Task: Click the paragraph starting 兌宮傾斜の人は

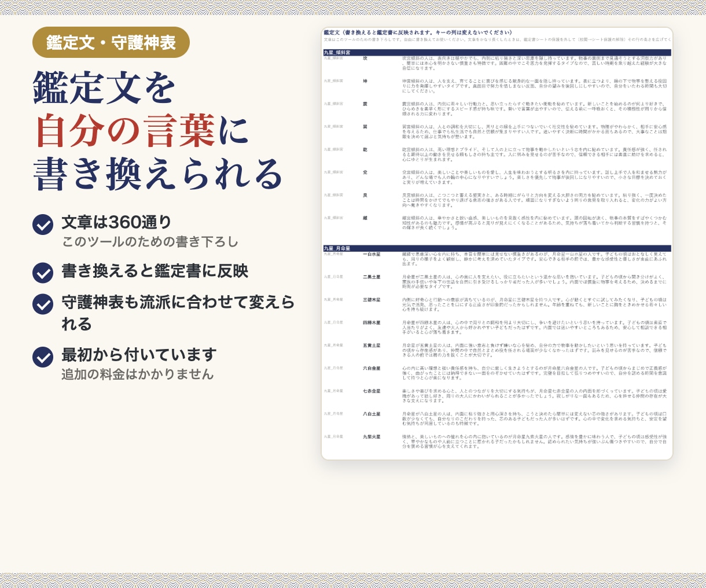Action: click(535, 177)
